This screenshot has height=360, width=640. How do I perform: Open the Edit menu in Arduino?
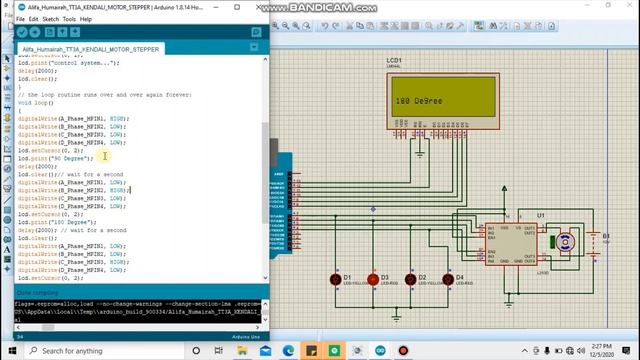tap(33, 19)
